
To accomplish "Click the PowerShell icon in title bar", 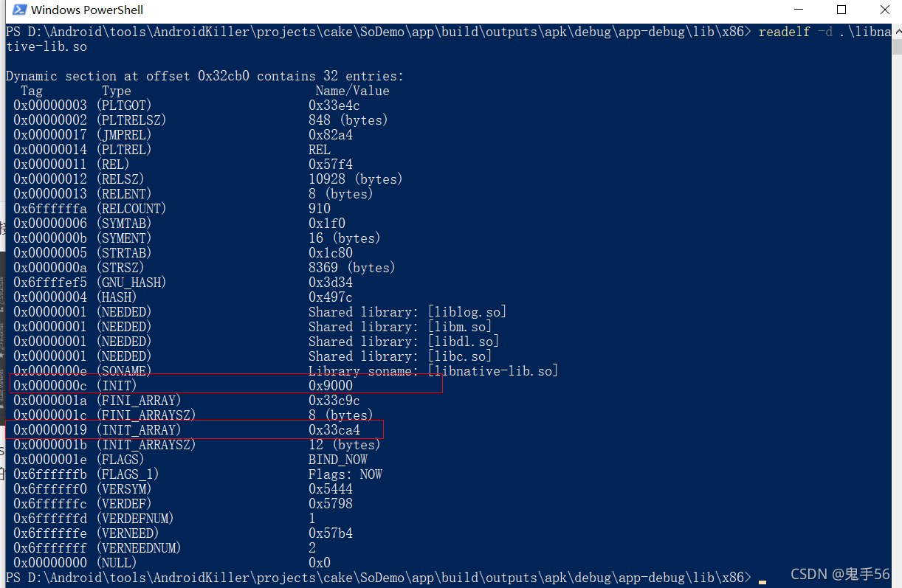I will click(x=19, y=10).
